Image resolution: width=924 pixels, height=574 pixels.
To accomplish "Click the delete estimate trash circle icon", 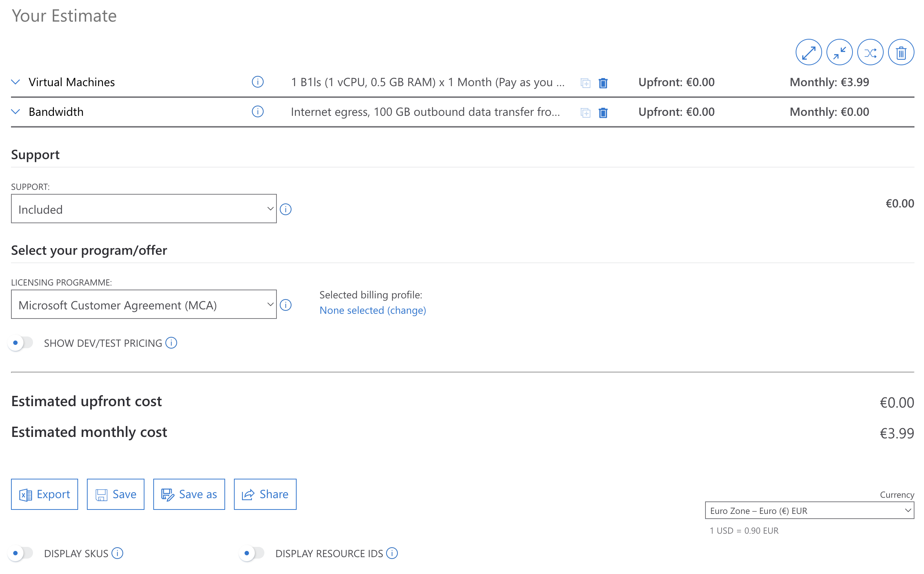I will click(x=901, y=52).
